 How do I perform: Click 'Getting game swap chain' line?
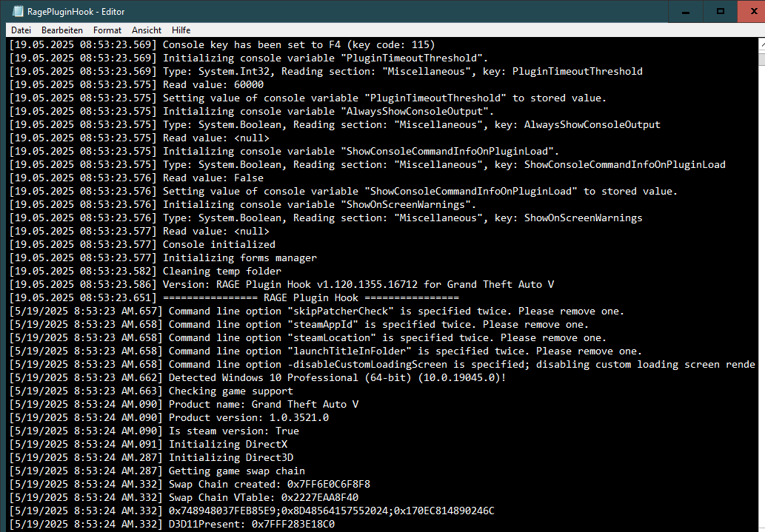click(x=157, y=471)
